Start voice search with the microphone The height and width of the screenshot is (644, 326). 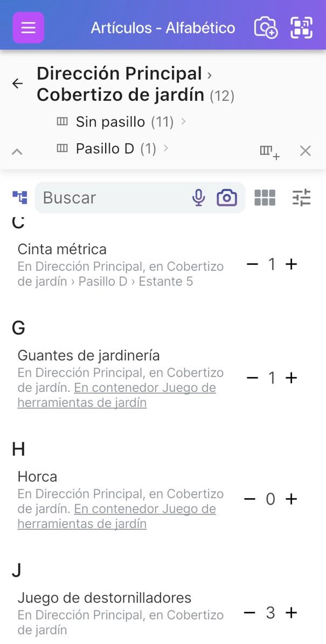click(199, 198)
